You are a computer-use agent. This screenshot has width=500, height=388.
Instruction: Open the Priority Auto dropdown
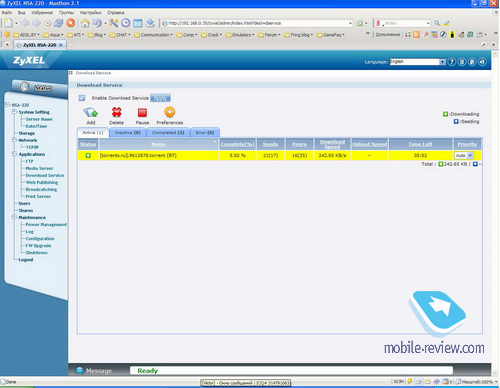click(x=464, y=155)
